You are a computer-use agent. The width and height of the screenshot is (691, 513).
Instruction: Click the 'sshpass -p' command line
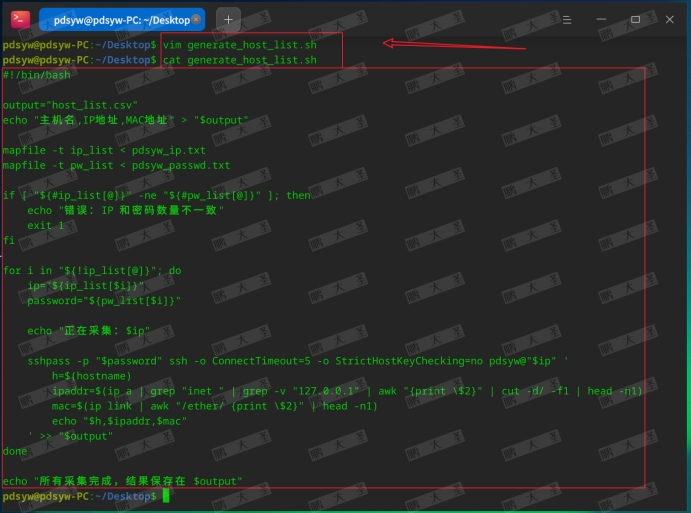point(297,361)
